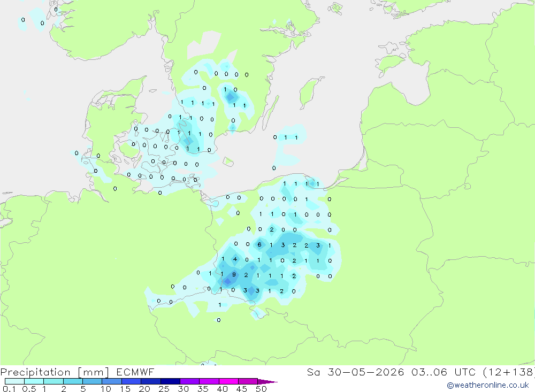Click the '0.5' legend tick label

coord(29,389)
